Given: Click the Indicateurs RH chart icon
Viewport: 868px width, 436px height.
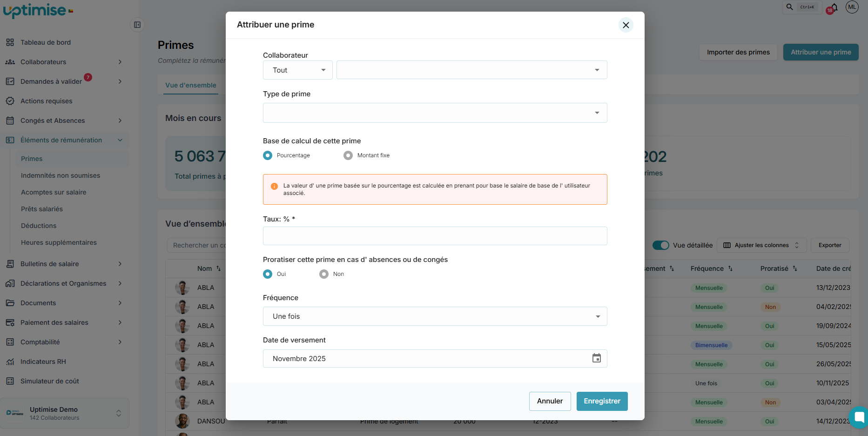Looking at the screenshot, I should click(x=10, y=362).
